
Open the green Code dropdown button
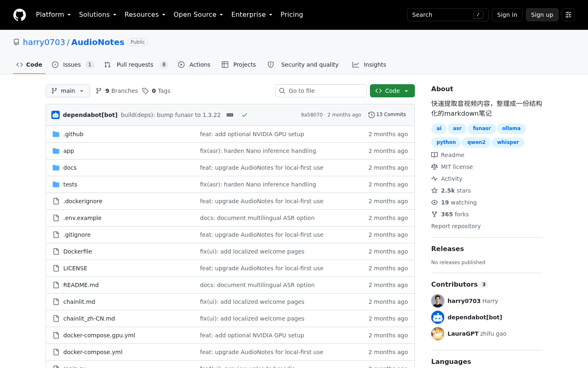[392, 91]
